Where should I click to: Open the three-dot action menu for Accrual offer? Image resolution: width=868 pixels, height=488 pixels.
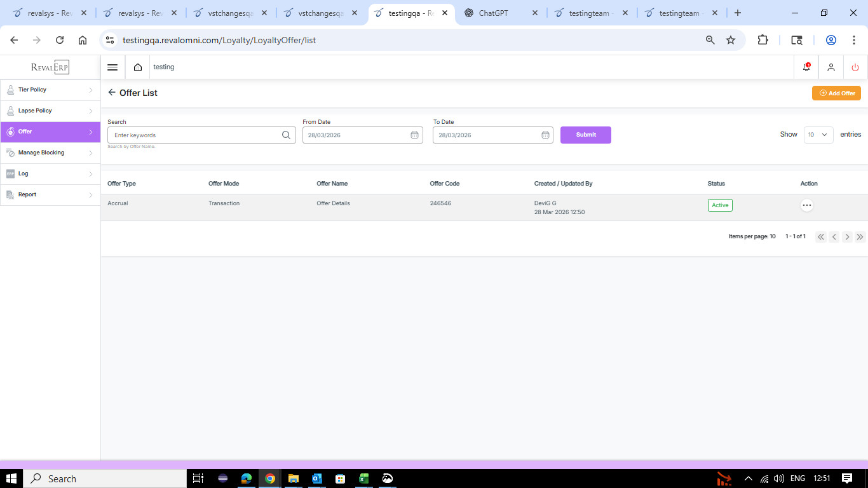[807, 205]
